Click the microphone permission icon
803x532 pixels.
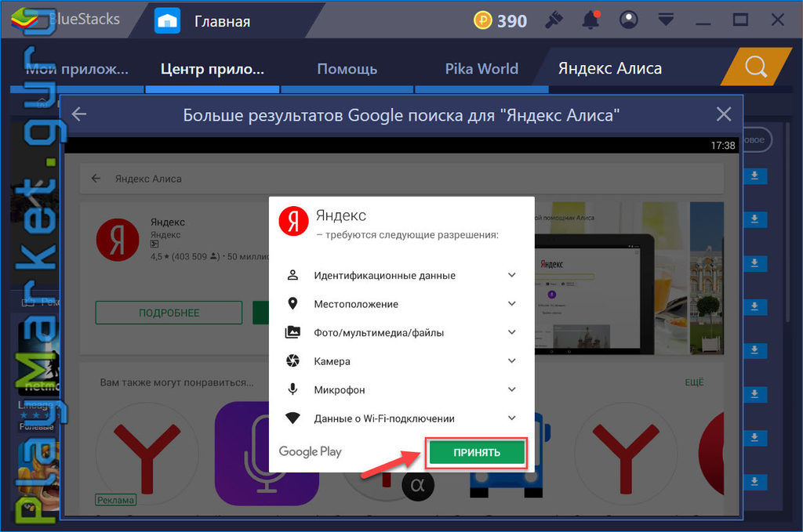[292, 389]
